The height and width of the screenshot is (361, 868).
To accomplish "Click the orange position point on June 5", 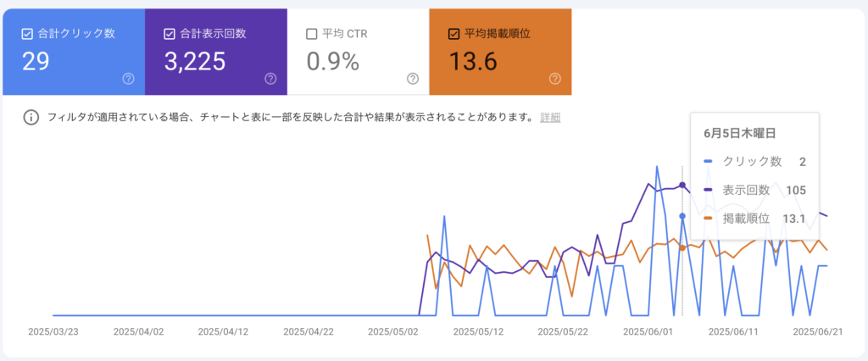I will (x=682, y=248).
